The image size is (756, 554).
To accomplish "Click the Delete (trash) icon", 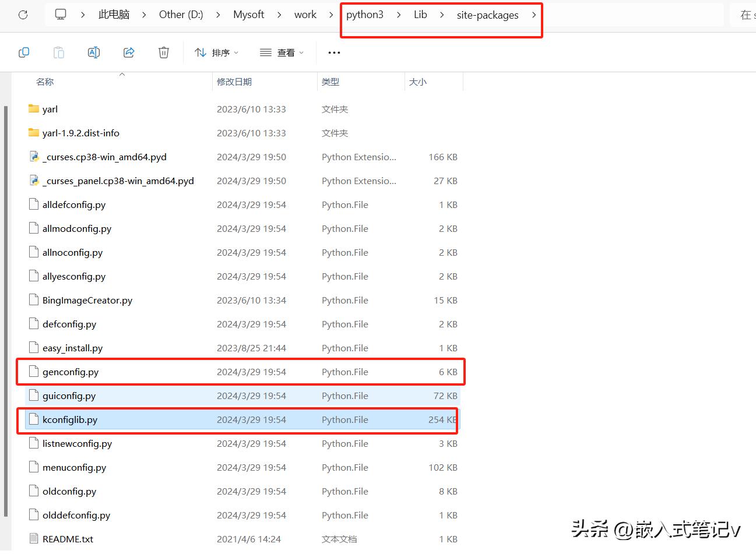I will (x=163, y=52).
